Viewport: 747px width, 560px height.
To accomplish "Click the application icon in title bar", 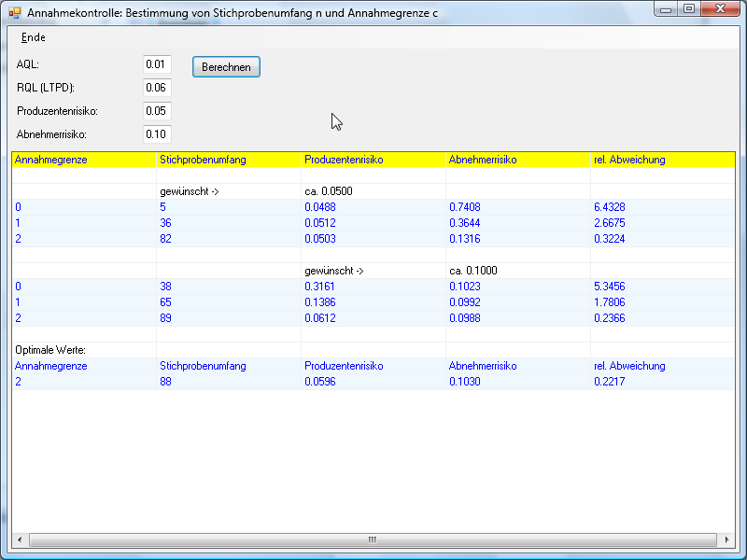I will pyautogui.click(x=14, y=13).
